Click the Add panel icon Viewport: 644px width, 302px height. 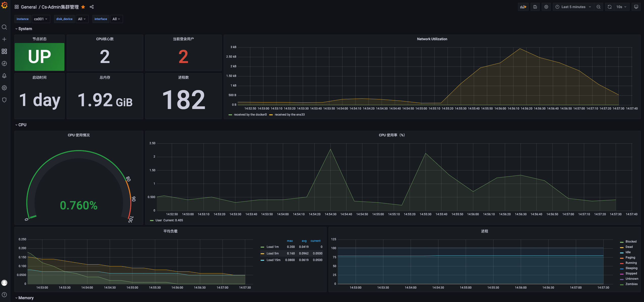[x=523, y=7]
